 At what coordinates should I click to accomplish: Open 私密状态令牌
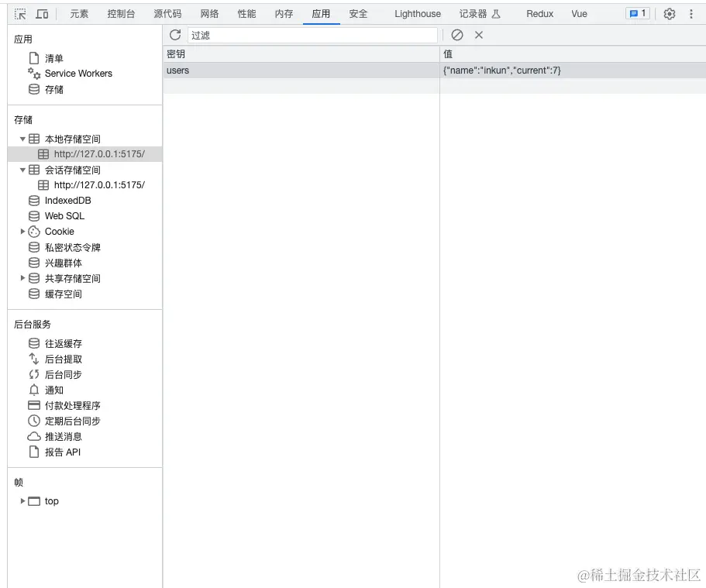73,247
